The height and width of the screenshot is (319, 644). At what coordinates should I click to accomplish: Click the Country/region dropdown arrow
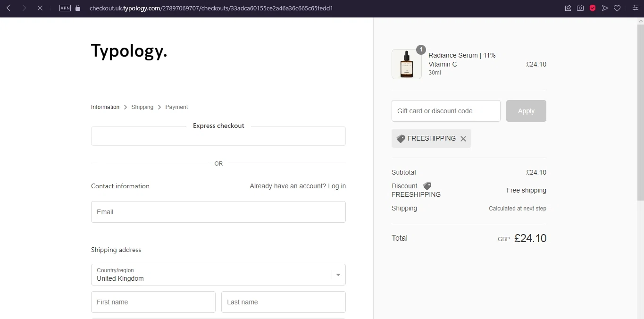[338, 275]
